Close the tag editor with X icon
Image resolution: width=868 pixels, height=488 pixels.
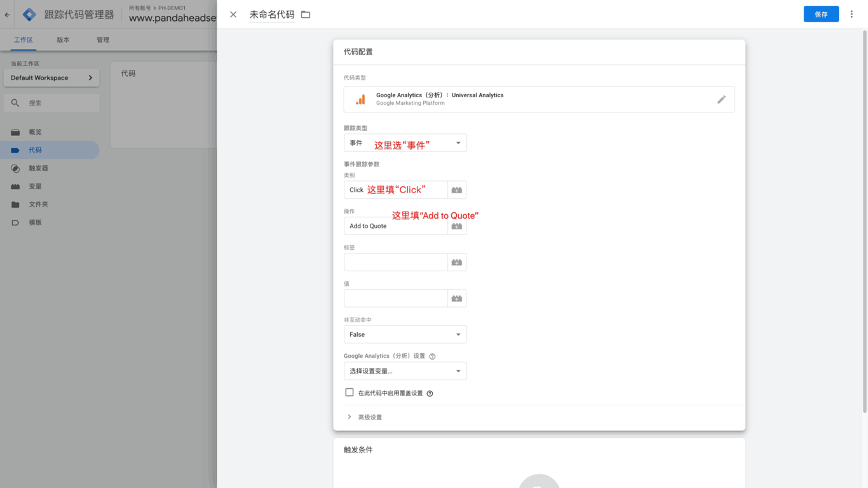[233, 15]
